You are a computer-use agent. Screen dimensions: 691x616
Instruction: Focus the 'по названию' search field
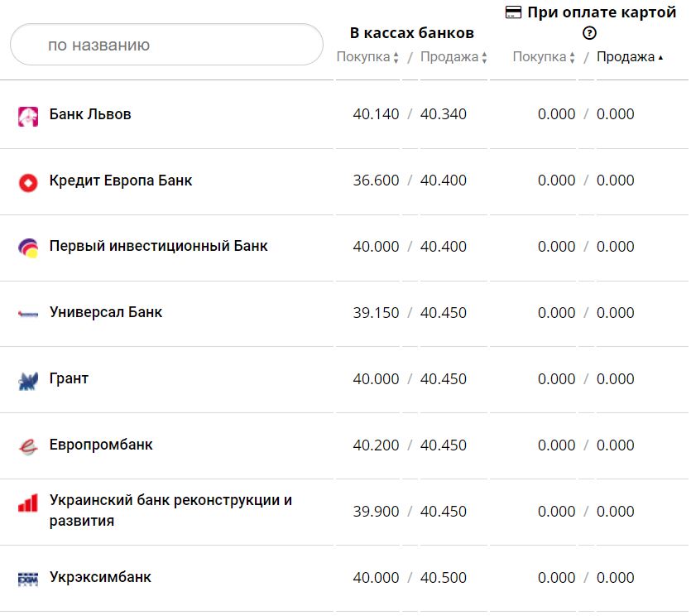click(x=166, y=45)
